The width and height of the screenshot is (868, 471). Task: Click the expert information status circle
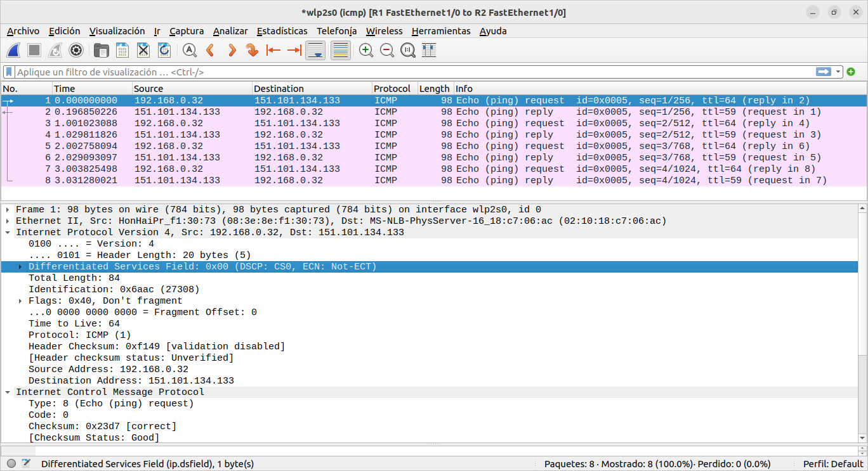[x=11, y=463]
